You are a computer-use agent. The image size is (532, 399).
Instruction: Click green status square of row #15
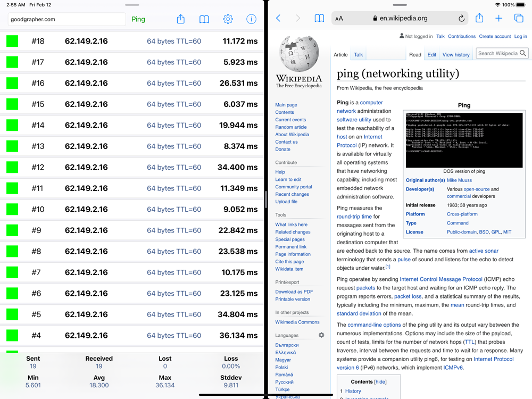click(12, 104)
